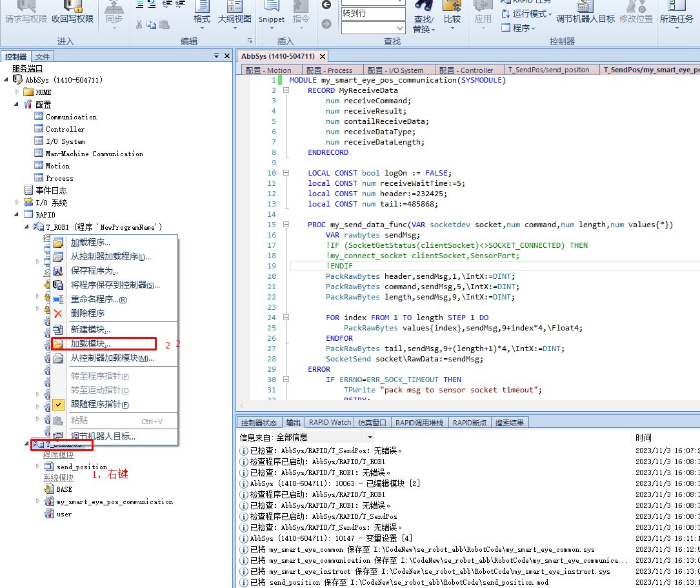The width and height of the screenshot is (700, 588).
Task: Click the 调节机器人目标 ribbon icon
Action: point(585,6)
